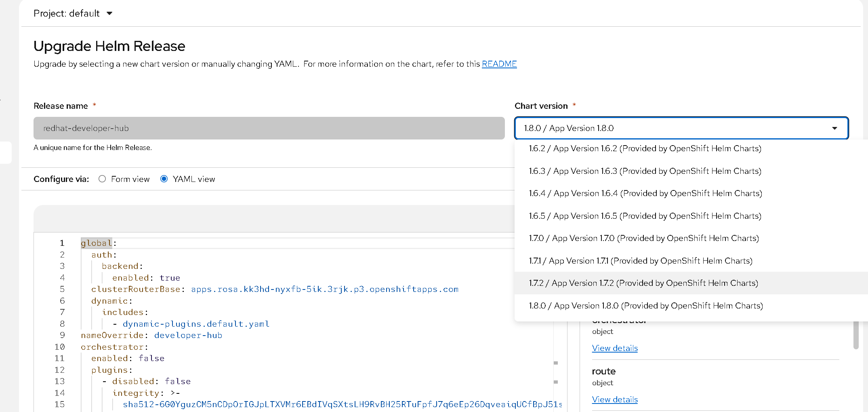This screenshot has width=868, height=412.
Task: Click the schema sidebar scrollbar
Action: click(855, 336)
